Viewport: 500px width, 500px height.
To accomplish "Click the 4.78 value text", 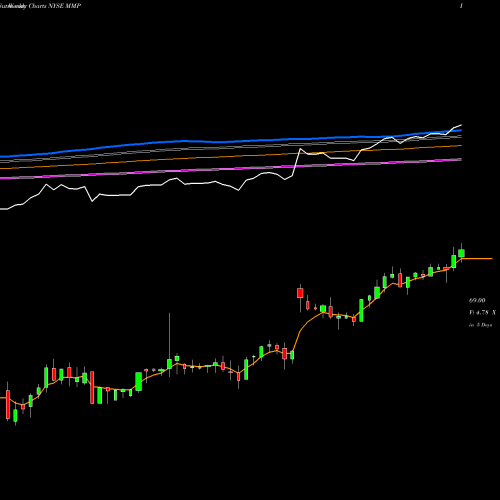I will 482,313.
